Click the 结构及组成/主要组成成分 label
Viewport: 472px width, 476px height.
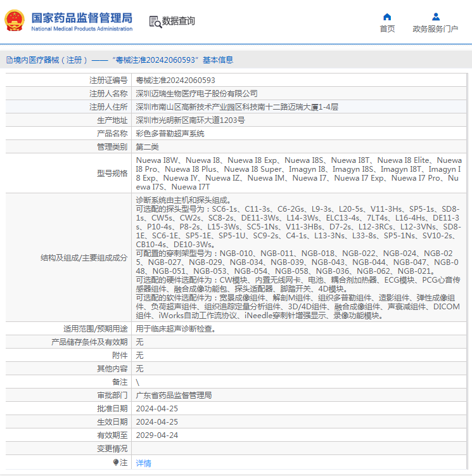click(x=84, y=258)
